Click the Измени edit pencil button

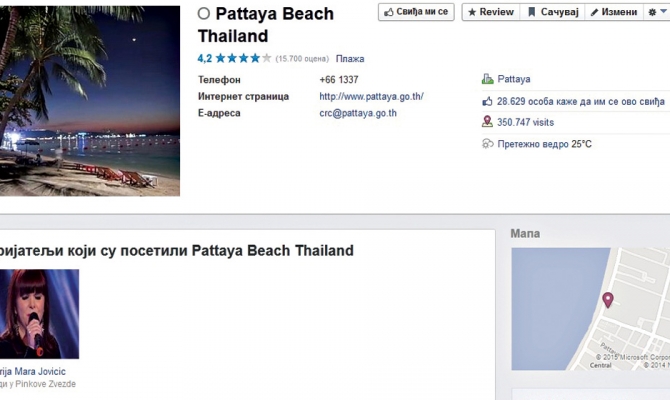pyautogui.click(x=613, y=12)
